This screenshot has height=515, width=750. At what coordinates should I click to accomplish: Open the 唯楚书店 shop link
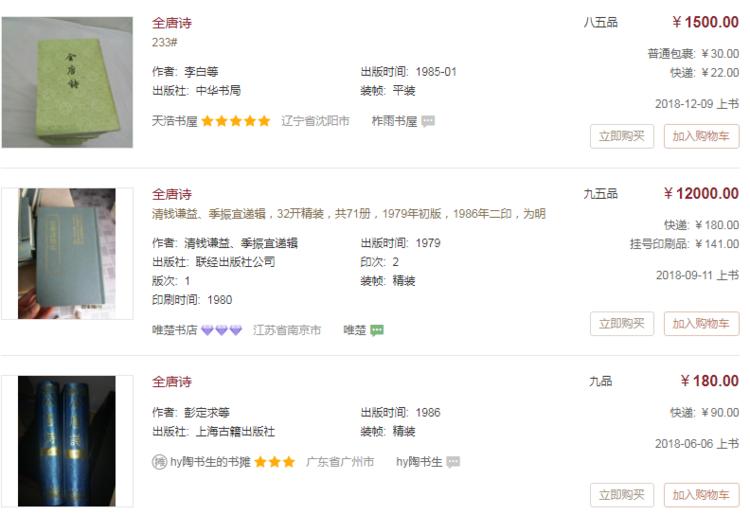point(175,330)
